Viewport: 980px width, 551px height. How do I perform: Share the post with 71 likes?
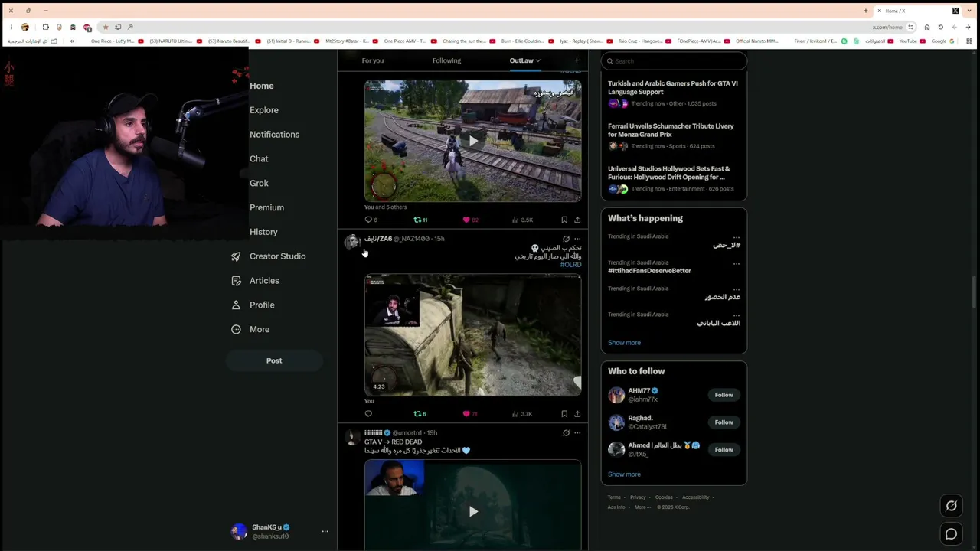coord(577,414)
